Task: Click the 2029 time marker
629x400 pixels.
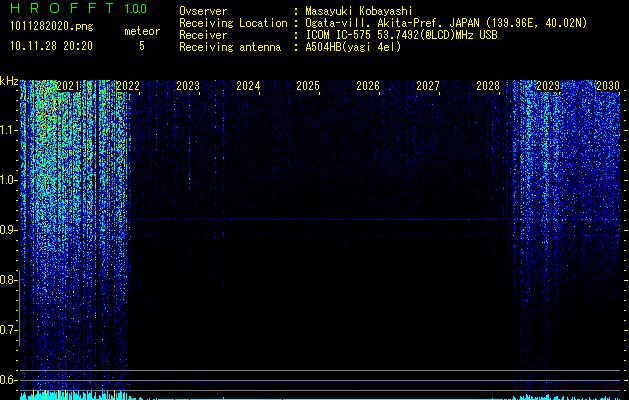Action: (548, 86)
